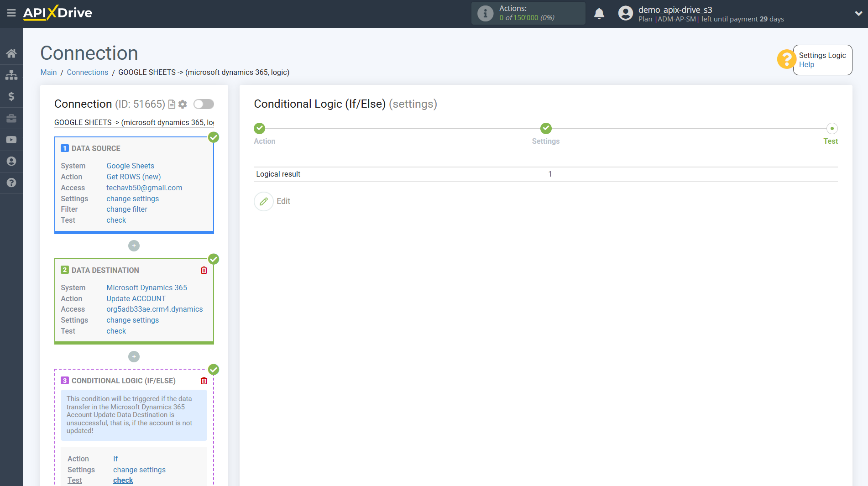Go to the Test step
Viewport: 868px width, 486px height.
click(832, 128)
